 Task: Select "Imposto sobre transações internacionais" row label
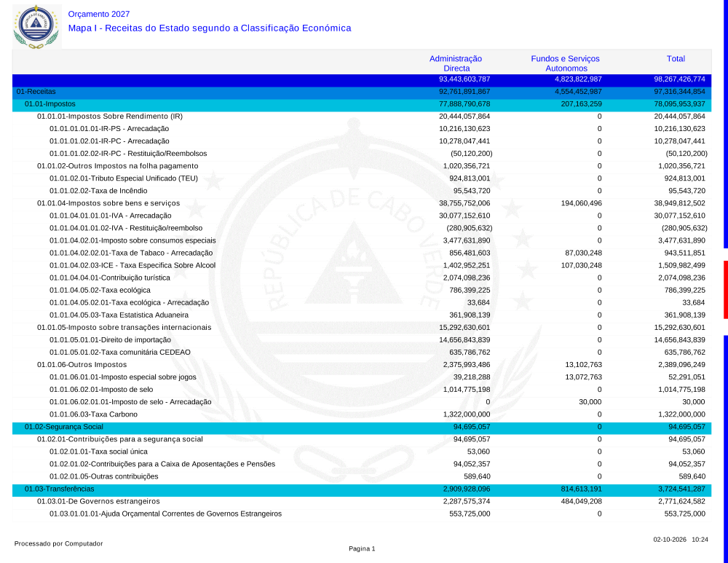pyautogui.click(x=124, y=328)
